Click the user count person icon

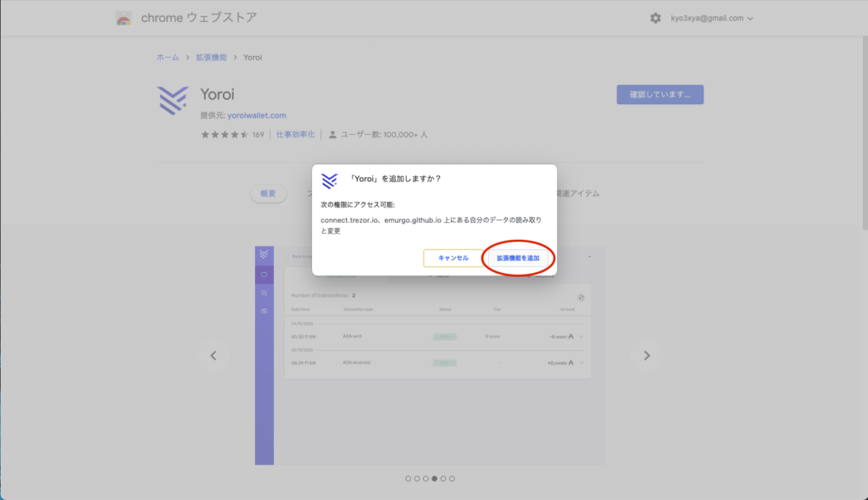332,135
